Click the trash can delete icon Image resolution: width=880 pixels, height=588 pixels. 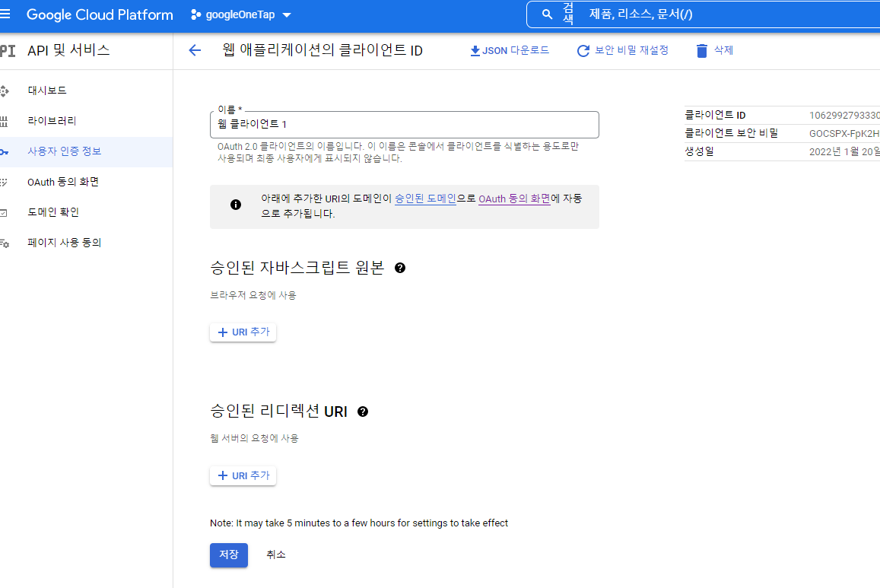701,51
